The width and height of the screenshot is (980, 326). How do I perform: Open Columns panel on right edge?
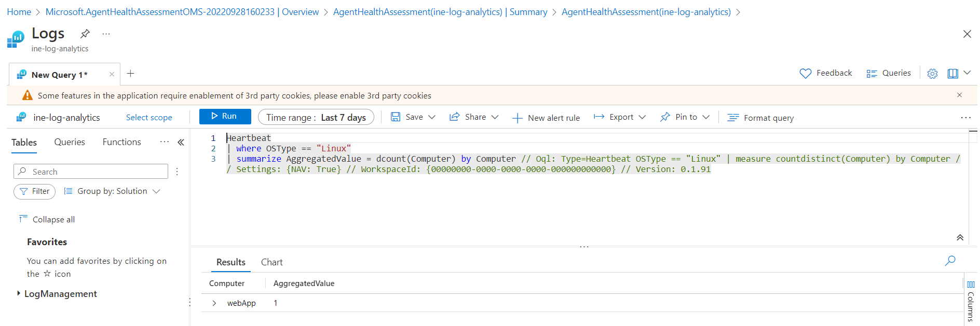click(x=971, y=301)
